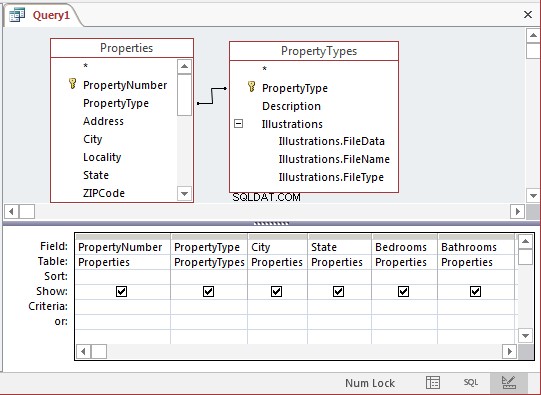Switch to Datasheet View in status bar
541x395 pixels.
pos(433,382)
